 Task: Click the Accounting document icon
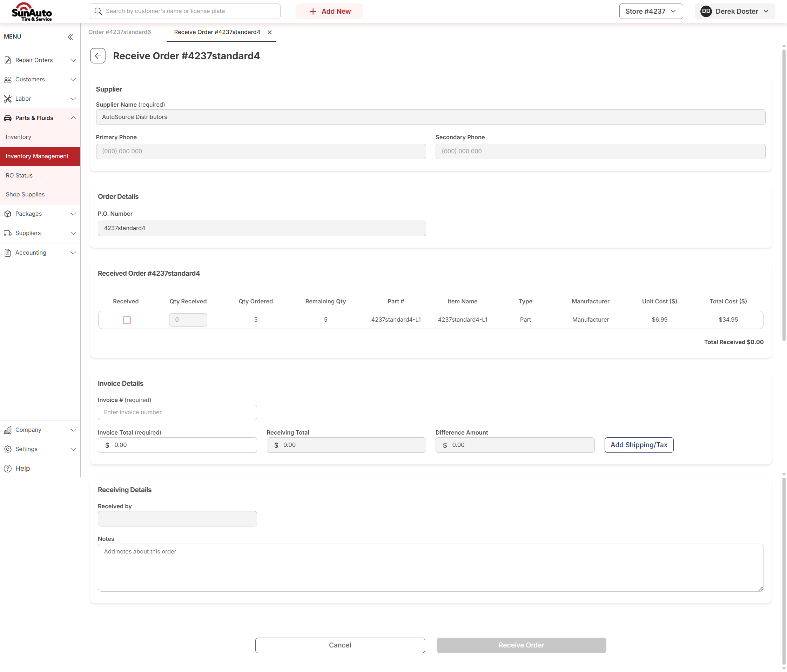coord(8,253)
